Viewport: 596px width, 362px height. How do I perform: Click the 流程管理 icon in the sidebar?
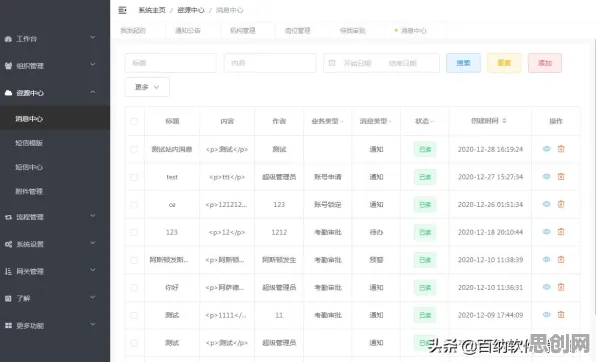coord(8,217)
